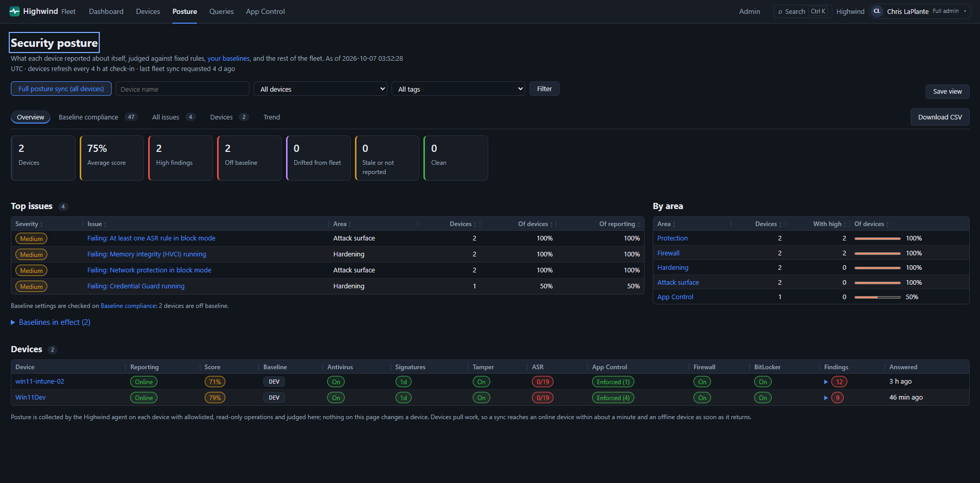Open App Control in top navigation
Image resolution: width=980 pixels, height=483 pixels.
[x=265, y=11]
